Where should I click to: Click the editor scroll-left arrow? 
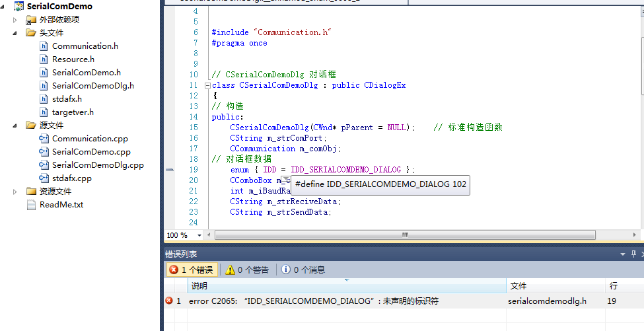[209, 235]
